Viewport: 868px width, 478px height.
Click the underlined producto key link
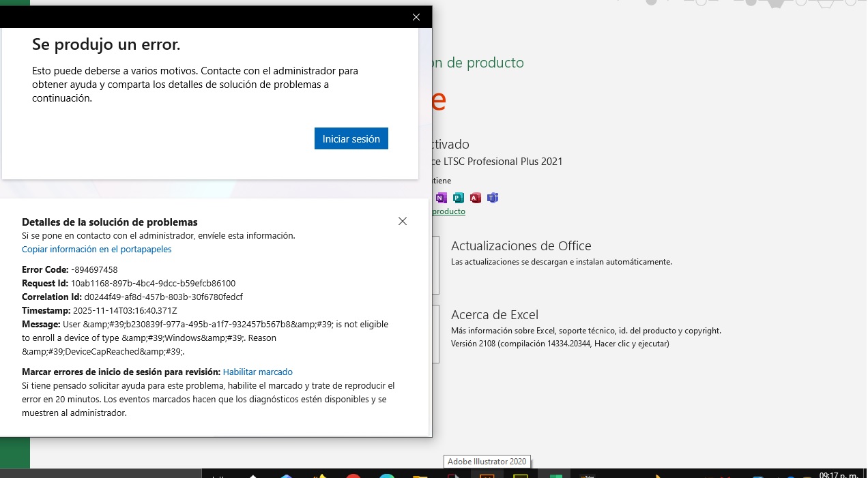(449, 211)
